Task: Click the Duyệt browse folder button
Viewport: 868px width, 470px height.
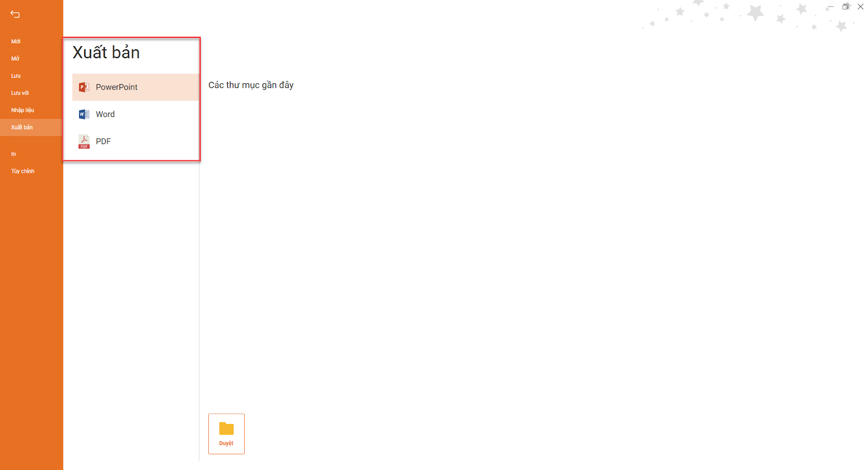Action: (x=226, y=434)
